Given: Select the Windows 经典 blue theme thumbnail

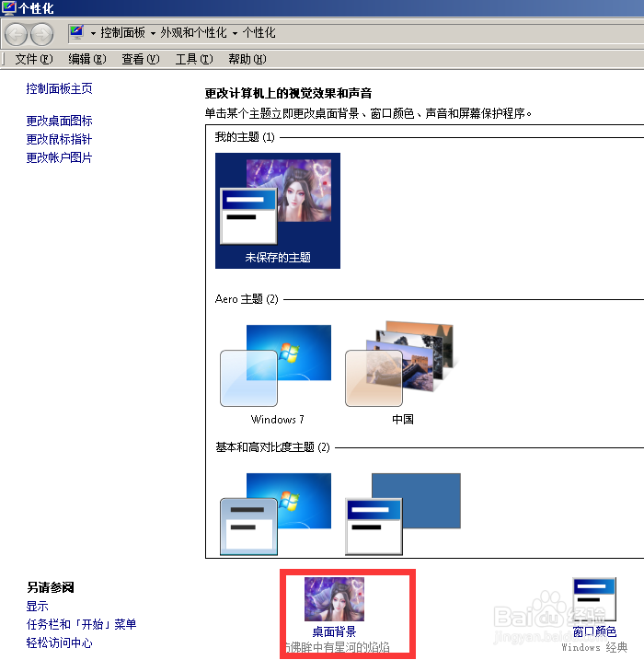Looking at the screenshot, I should (x=403, y=514).
